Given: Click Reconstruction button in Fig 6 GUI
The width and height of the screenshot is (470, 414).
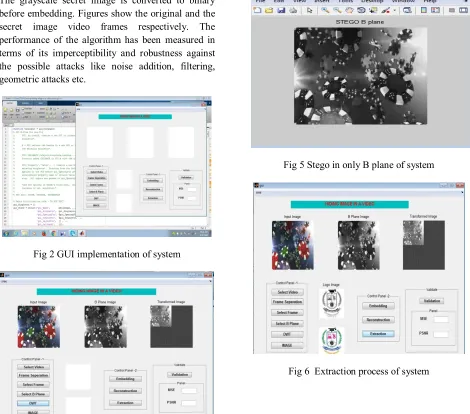Looking at the screenshot, I should coord(378,320).
